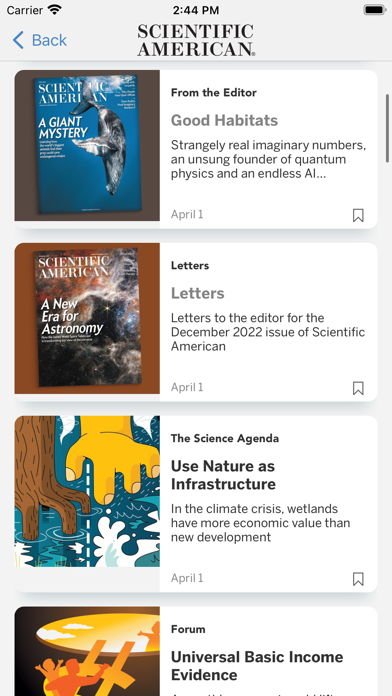Click the Back text button

pos(49,40)
